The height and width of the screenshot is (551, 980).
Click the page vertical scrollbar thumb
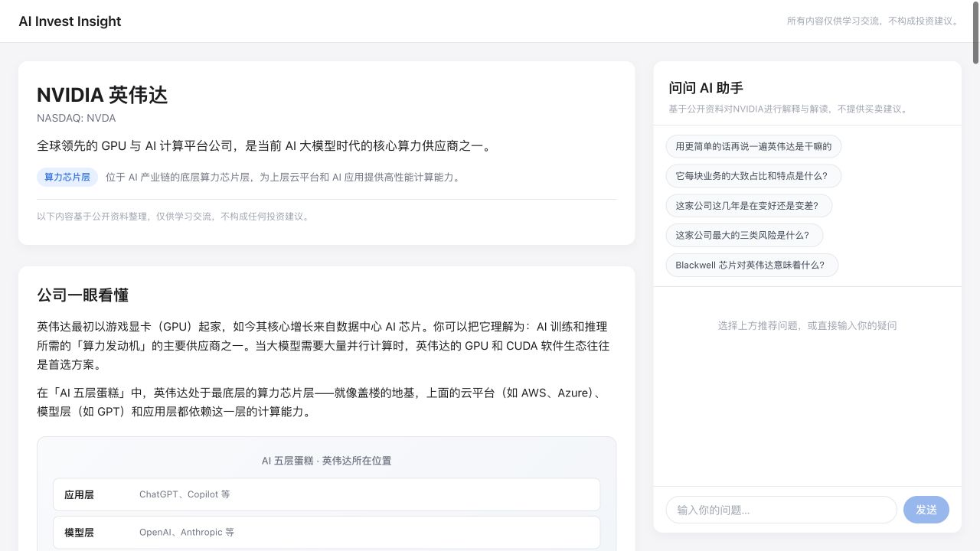tap(975, 32)
